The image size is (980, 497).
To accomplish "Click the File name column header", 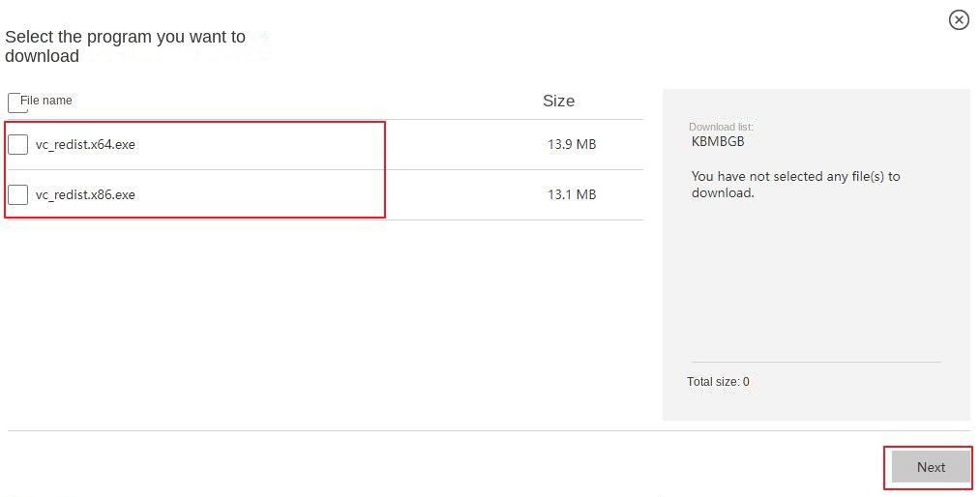I will [46, 101].
